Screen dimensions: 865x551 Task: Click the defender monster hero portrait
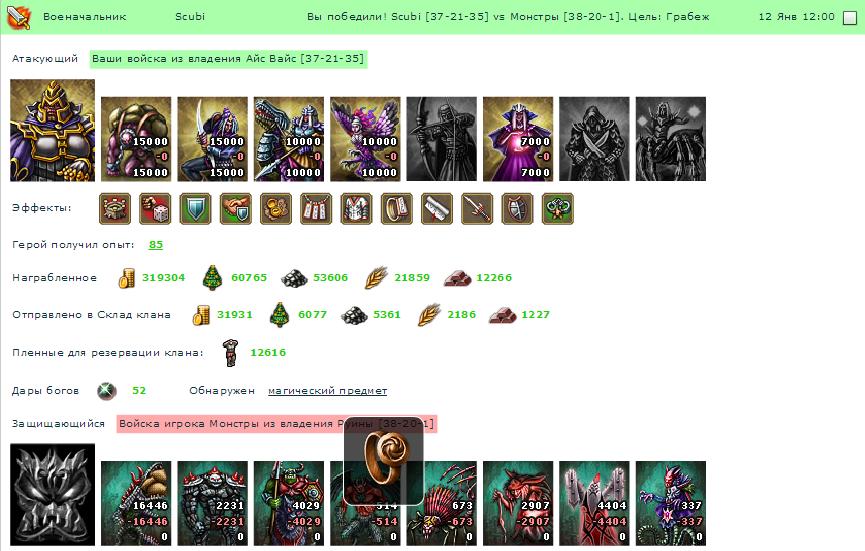click(x=52, y=494)
